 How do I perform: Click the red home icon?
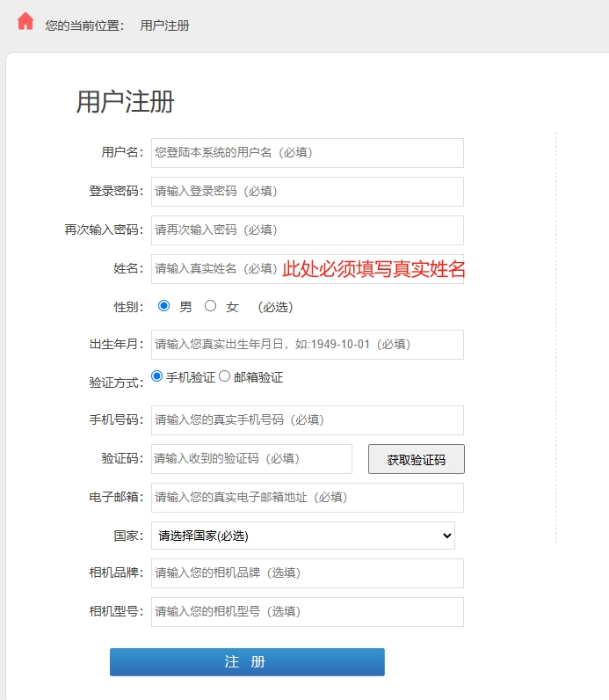coord(25,22)
